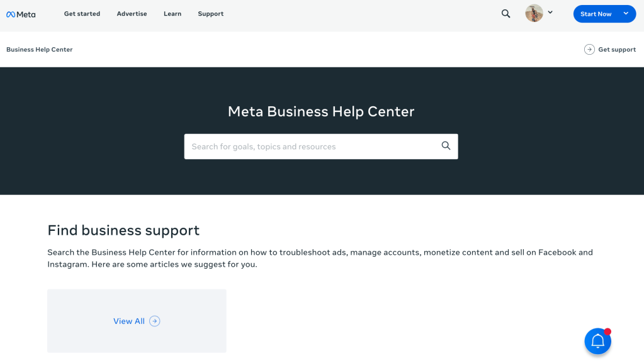Click the Start Now button
644x363 pixels.
(596, 14)
